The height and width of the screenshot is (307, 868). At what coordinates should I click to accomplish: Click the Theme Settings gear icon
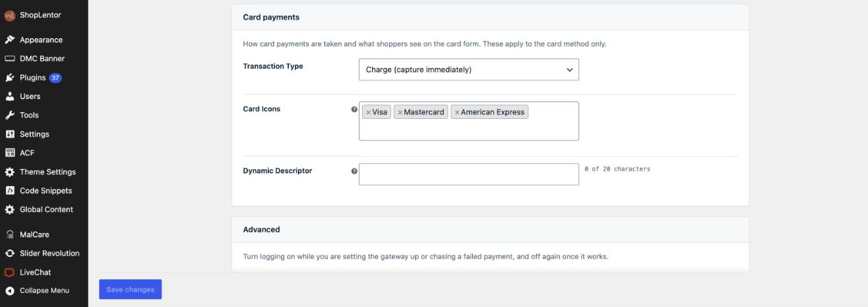[x=10, y=172]
